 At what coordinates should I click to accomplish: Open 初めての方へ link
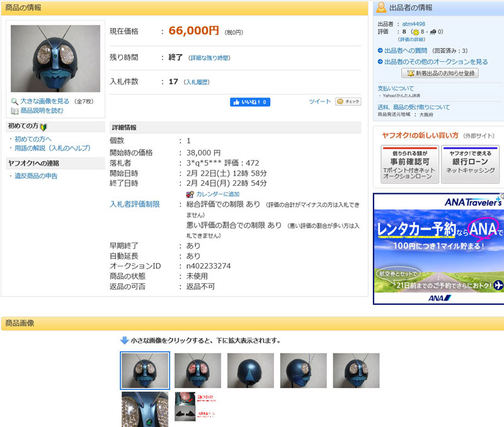coord(33,139)
